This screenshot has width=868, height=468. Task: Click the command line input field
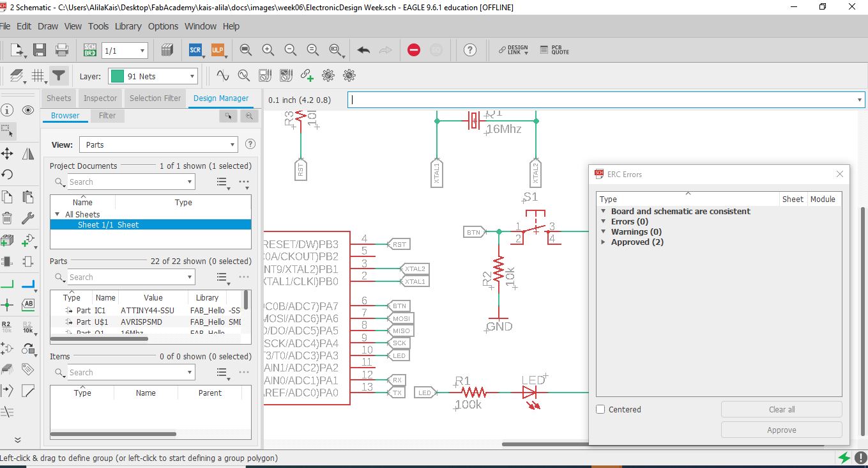(600, 100)
